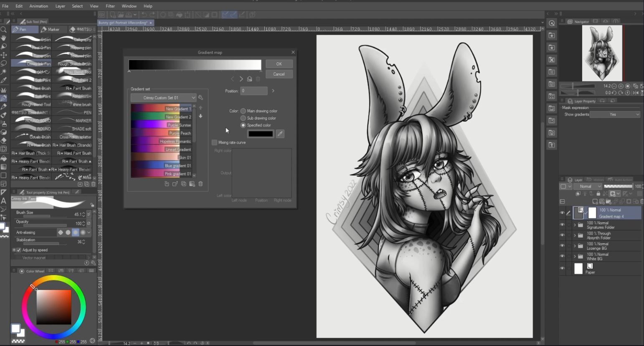Open the layer blending mode dropdown showing Normal
Image resolution: width=644 pixels, height=346 pixels.
click(x=588, y=186)
